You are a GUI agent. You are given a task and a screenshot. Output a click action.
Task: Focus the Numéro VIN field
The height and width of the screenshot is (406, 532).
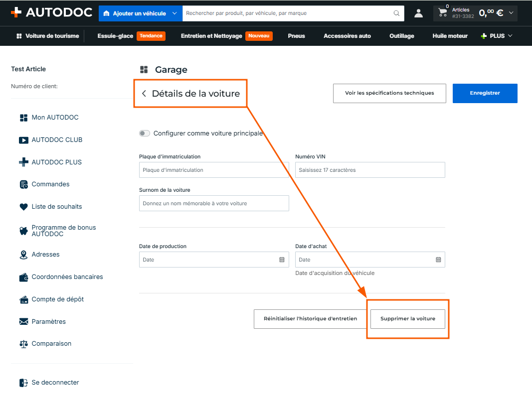click(370, 170)
